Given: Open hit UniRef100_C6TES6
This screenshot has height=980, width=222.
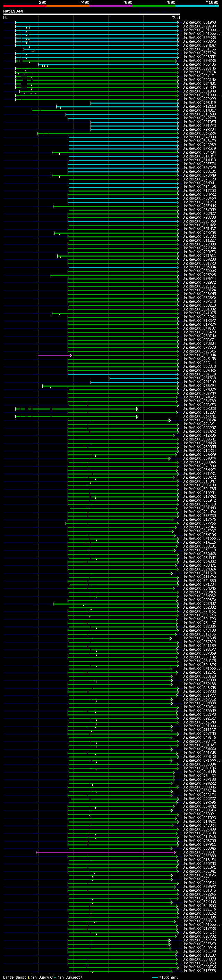Looking at the screenshot, I should (199, 49).
